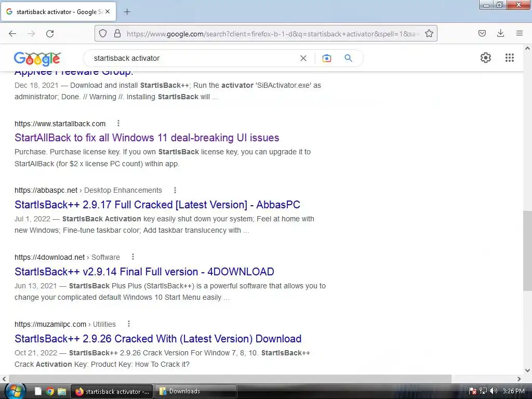This screenshot has height=399, width=532.
Task: Click the scroll down arrow
Action: point(527,370)
